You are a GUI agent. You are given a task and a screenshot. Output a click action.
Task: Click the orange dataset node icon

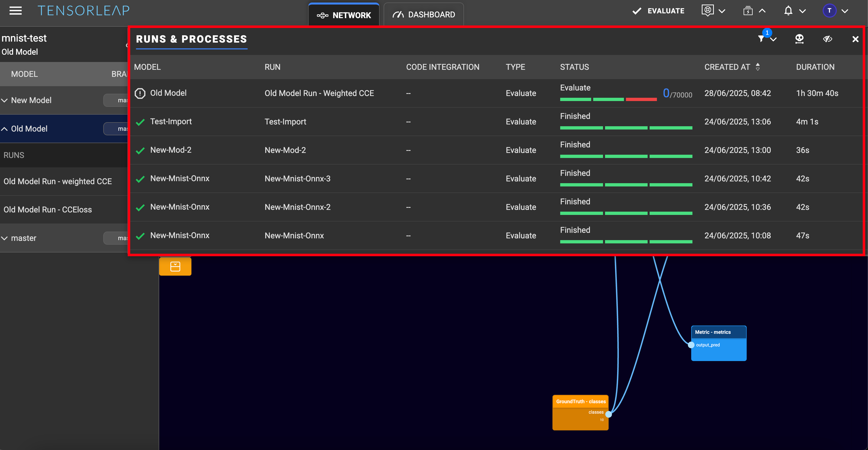pos(175,266)
